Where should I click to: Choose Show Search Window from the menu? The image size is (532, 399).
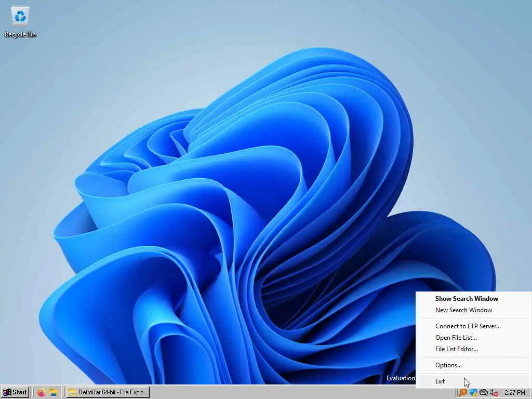pyautogui.click(x=473, y=299)
